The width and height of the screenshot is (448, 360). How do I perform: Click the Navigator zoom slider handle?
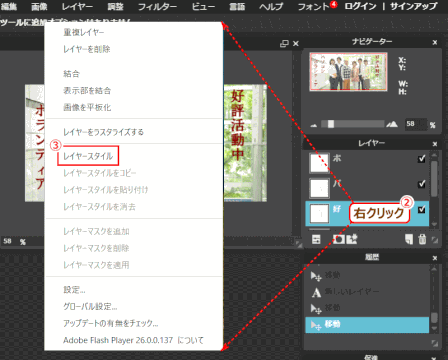pos(331,124)
